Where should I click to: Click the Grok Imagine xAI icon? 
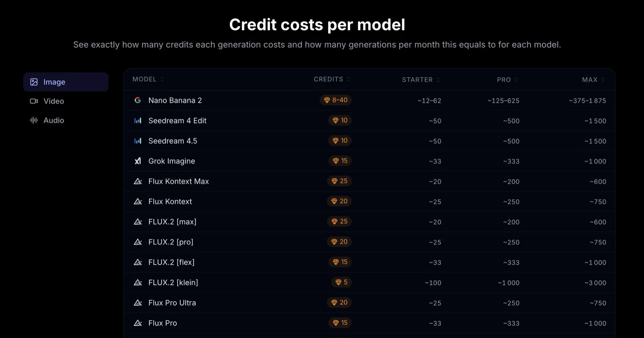click(x=138, y=161)
